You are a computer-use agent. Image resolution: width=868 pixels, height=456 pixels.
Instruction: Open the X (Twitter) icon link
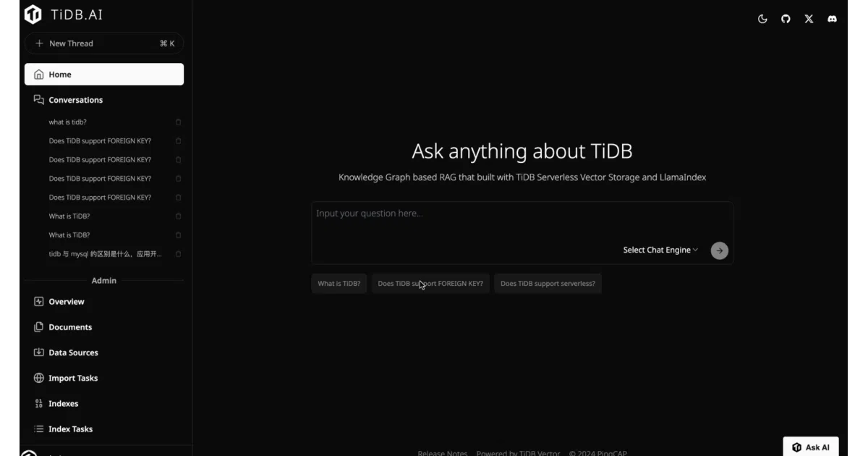[809, 19]
